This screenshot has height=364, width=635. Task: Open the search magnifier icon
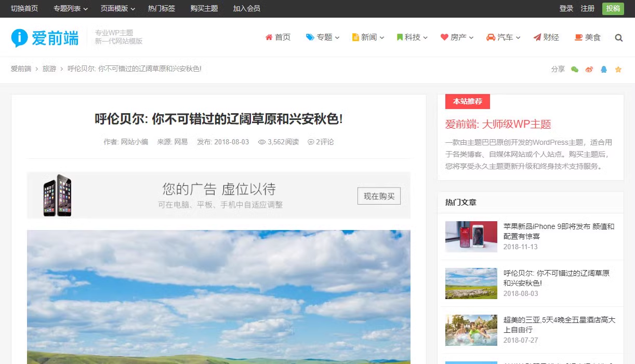pyautogui.click(x=618, y=37)
